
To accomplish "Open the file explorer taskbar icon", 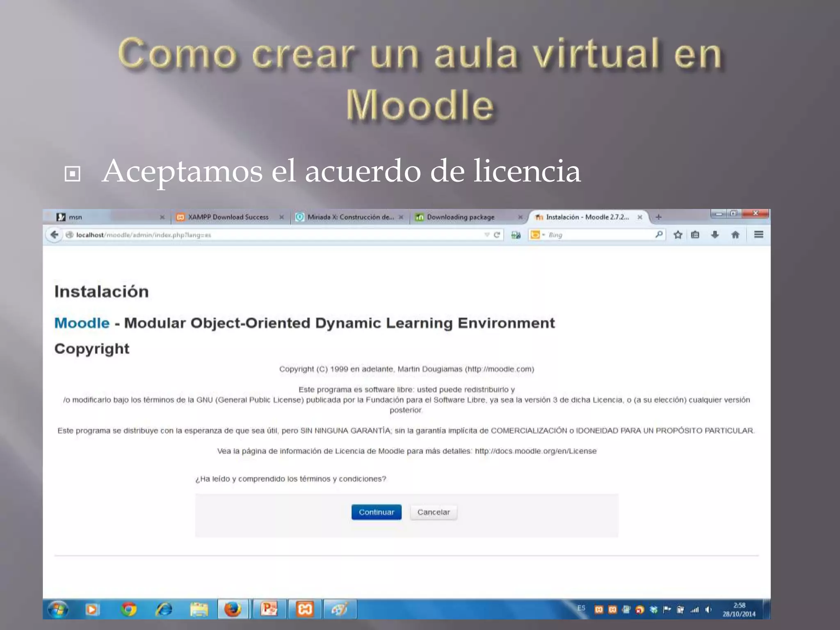I will coord(199,609).
